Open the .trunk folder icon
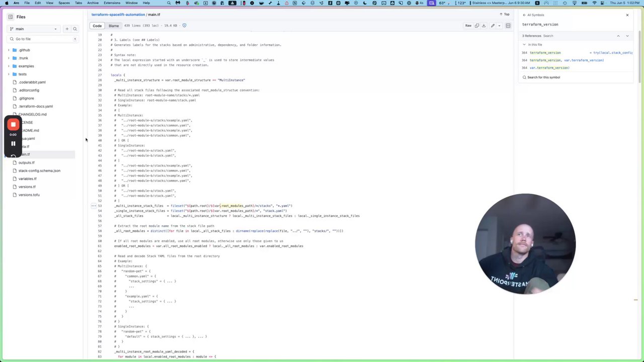The height and width of the screenshot is (362, 644). click(15, 58)
